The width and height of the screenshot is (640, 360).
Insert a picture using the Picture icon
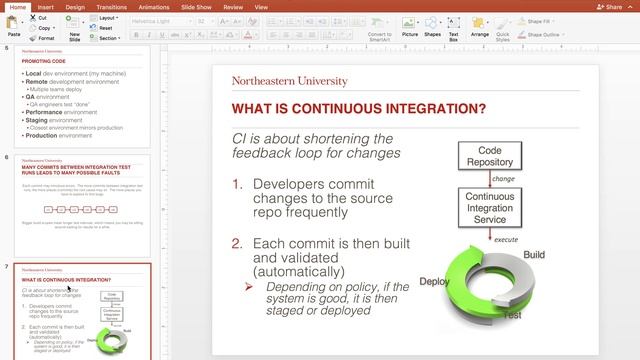tap(408, 23)
